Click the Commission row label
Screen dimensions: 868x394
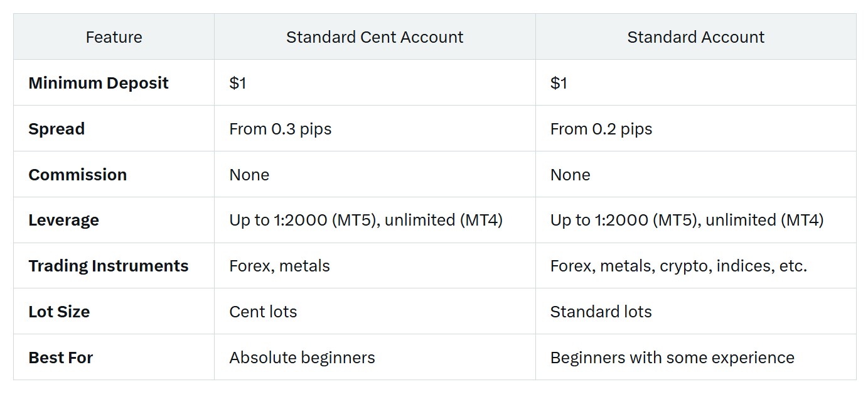pos(78,175)
